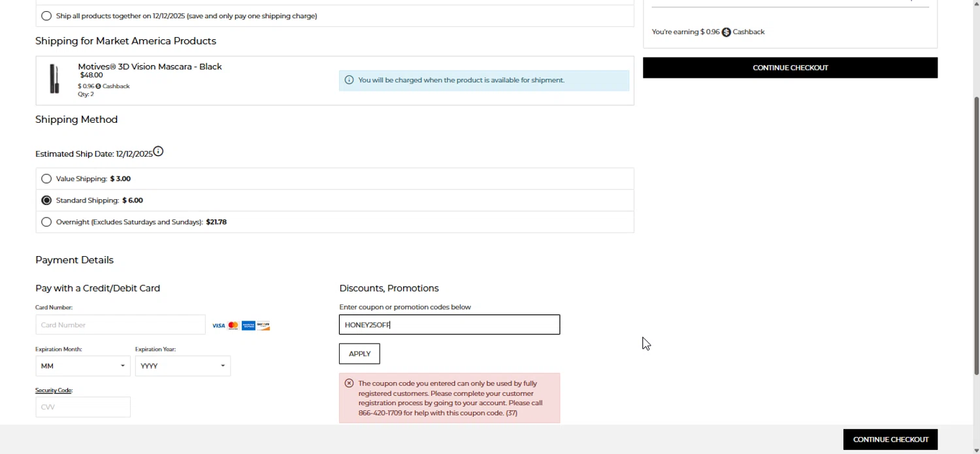Click the Mastercard logo
980x454 pixels.
pyautogui.click(x=233, y=325)
